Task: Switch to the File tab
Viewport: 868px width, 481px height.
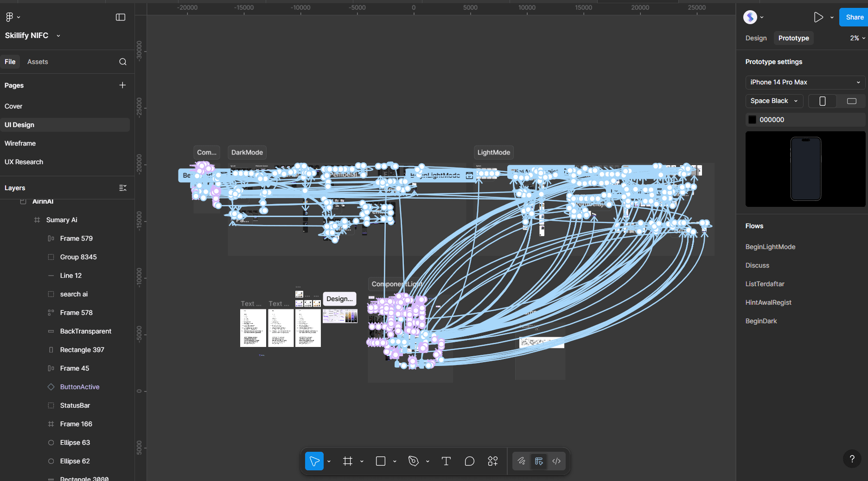Action: [10, 62]
